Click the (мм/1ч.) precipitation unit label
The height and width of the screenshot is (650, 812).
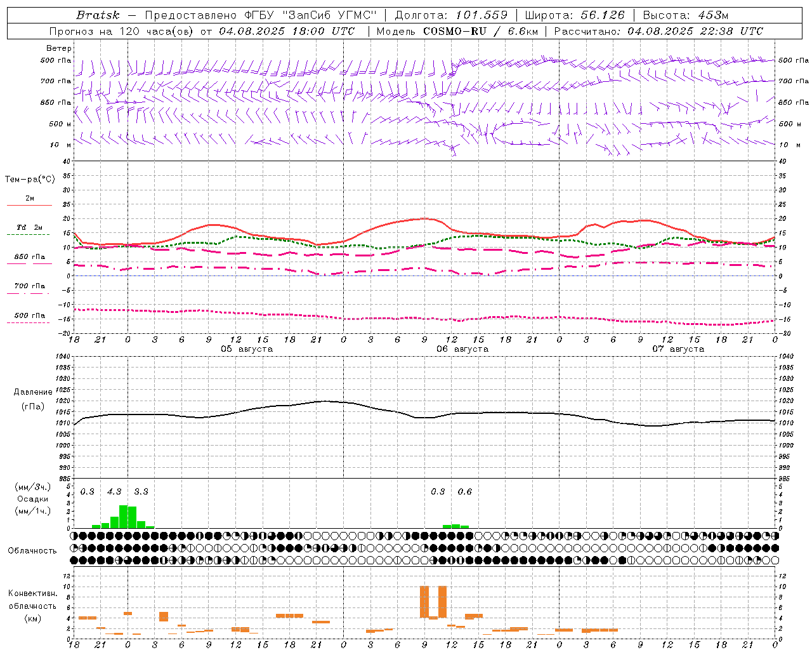click(32, 511)
